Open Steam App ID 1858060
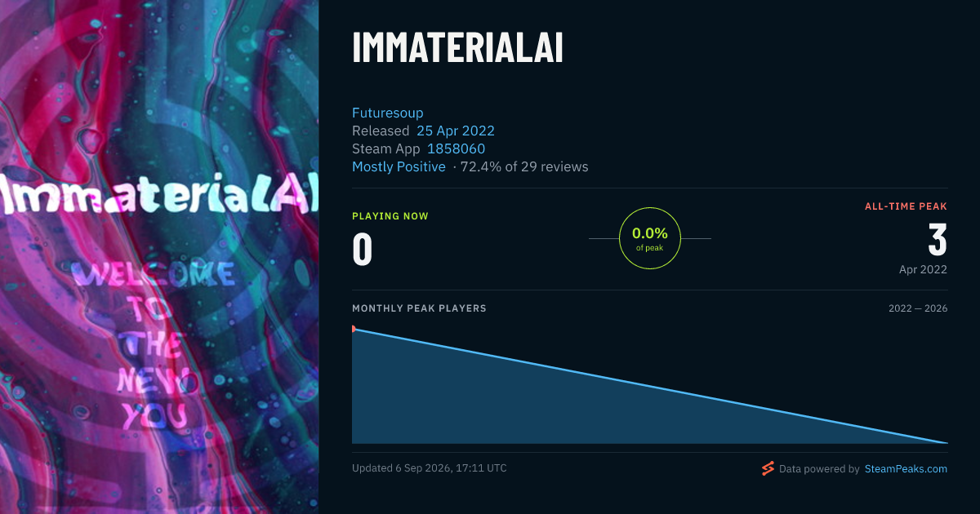This screenshot has width=980, height=514. [x=456, y=148]
